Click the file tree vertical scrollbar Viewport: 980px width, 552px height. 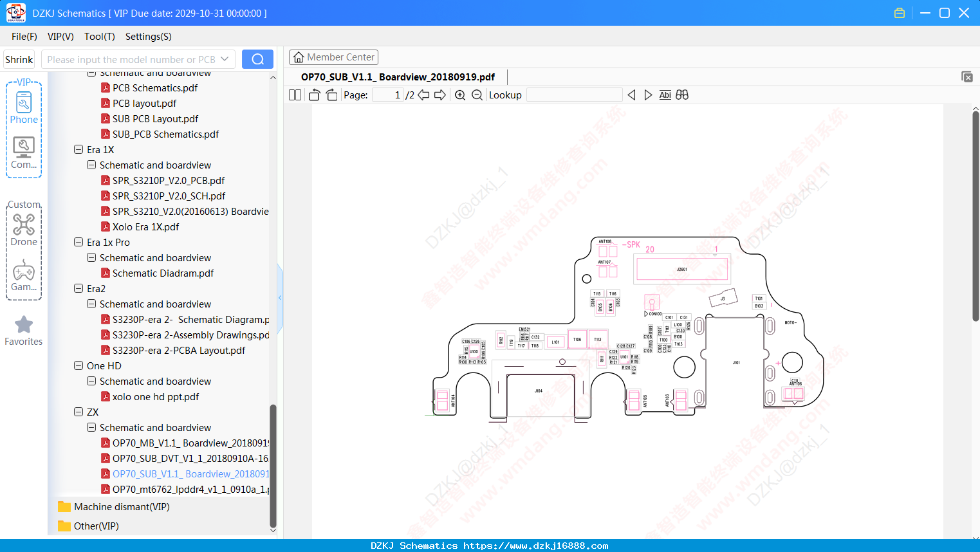(x=273, y=466)
